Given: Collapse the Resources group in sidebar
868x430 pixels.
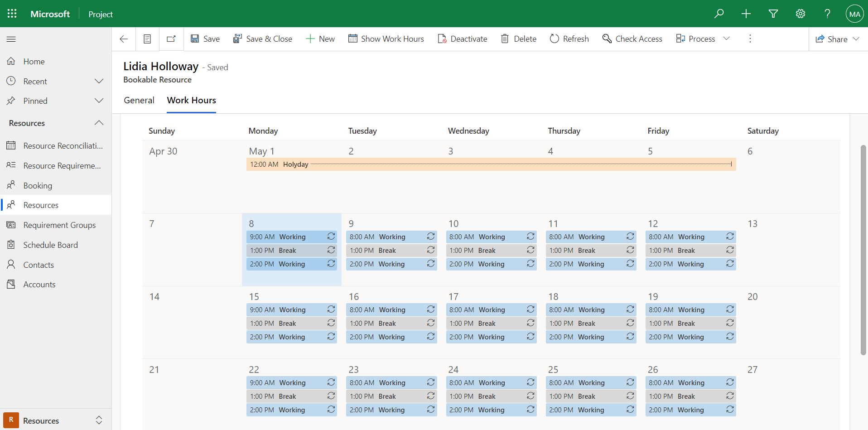Looking at the screenshot, I should pyautogui.click(x=99, y=123).
